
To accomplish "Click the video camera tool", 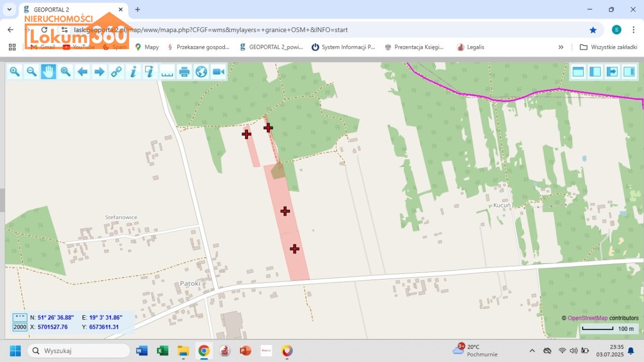I will point(218,72).
